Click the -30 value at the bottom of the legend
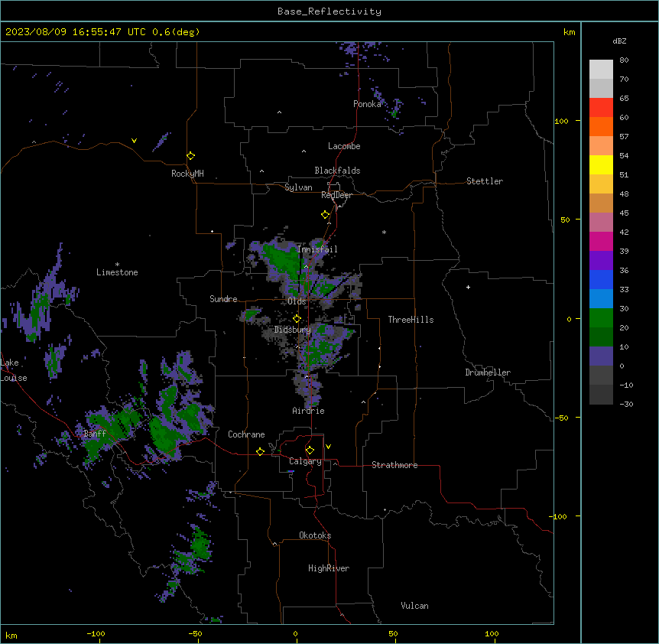659x644 pixels. [626, 404]
